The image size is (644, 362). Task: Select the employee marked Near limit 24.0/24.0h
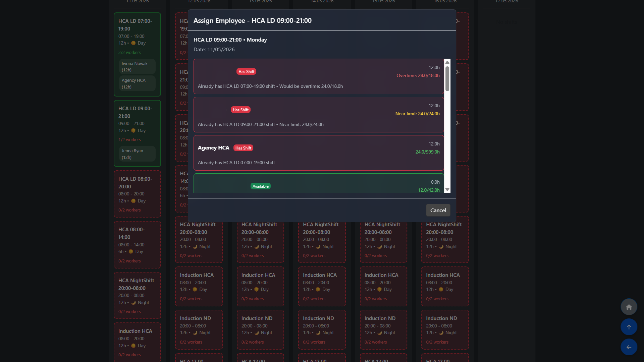[319, 115]
